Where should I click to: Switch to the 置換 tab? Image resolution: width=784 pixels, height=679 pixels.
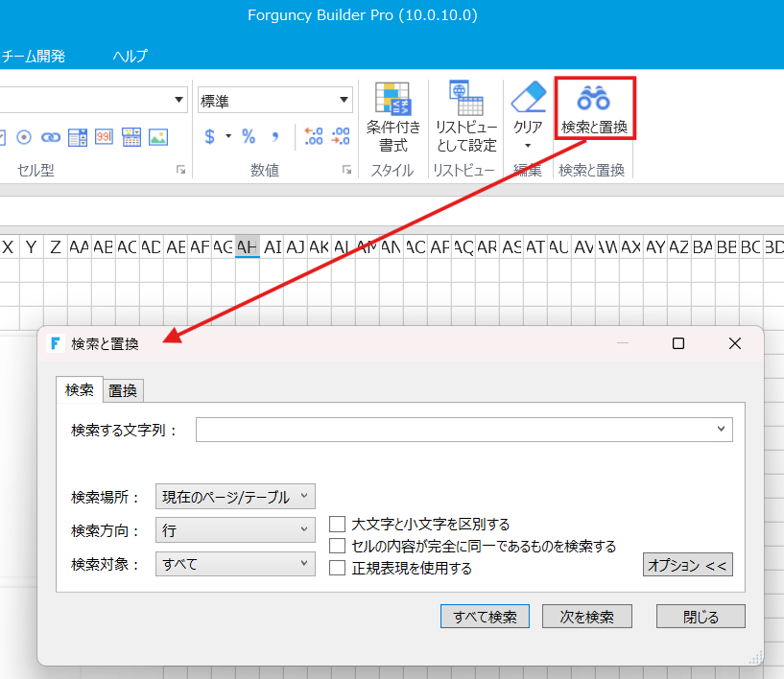[x=123, y=390]
